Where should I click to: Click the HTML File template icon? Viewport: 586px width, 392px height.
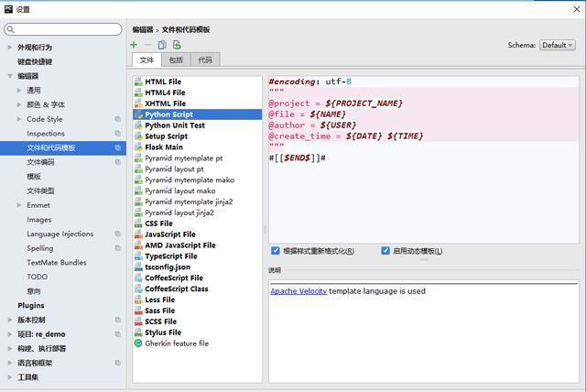pyautogui.click(x=138, y=82)
